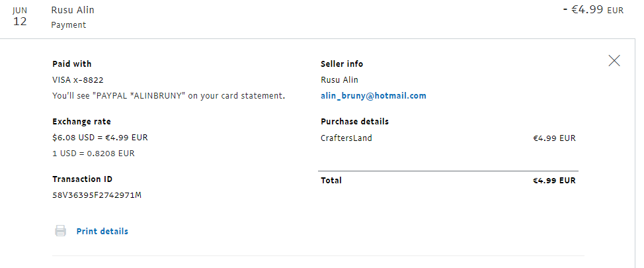This screenshot has width=644, height=268.
Task: Click the Exchange rate heading
Action: [x=81, y=122]
